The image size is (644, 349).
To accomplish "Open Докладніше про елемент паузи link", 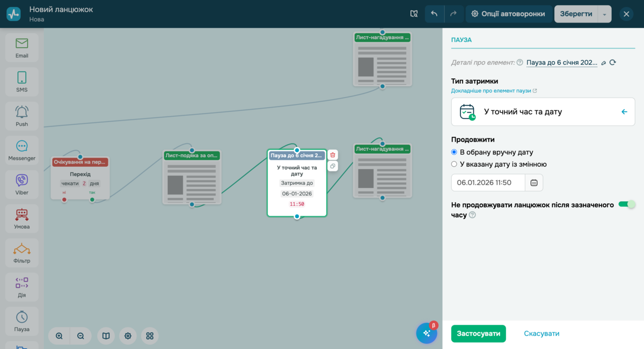I will point(494,91).
